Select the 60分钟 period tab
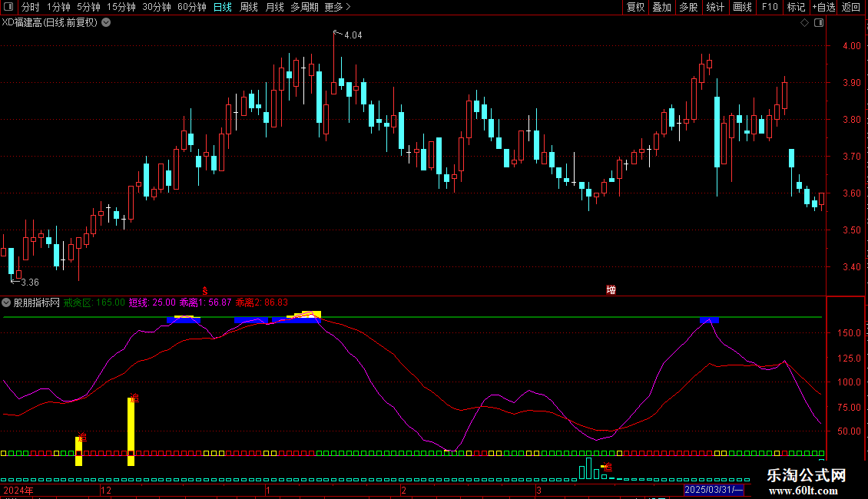 tap(191, 7)
